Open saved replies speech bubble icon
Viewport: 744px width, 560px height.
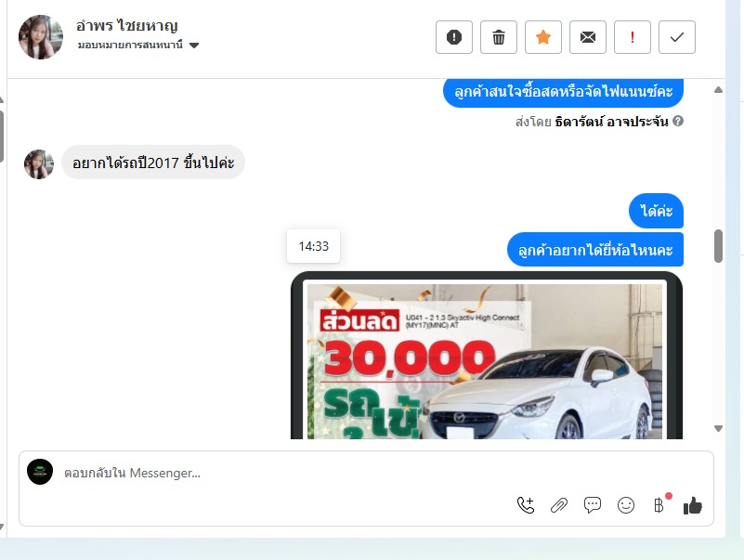[593, 505]
